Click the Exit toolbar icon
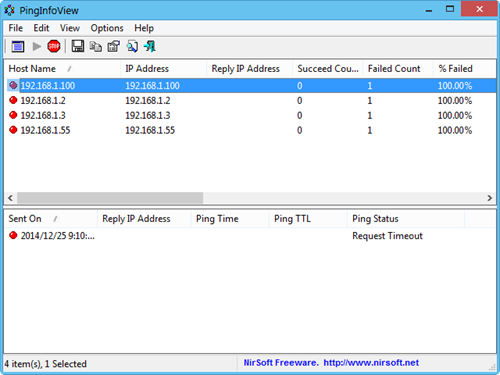 pos(150,46)
